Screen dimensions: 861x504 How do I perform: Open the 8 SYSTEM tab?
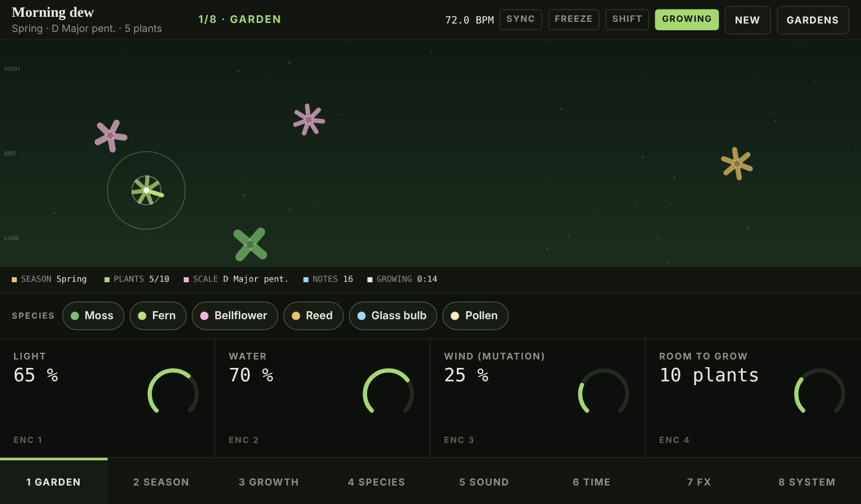pyautogui.click(x=807, y=482)
